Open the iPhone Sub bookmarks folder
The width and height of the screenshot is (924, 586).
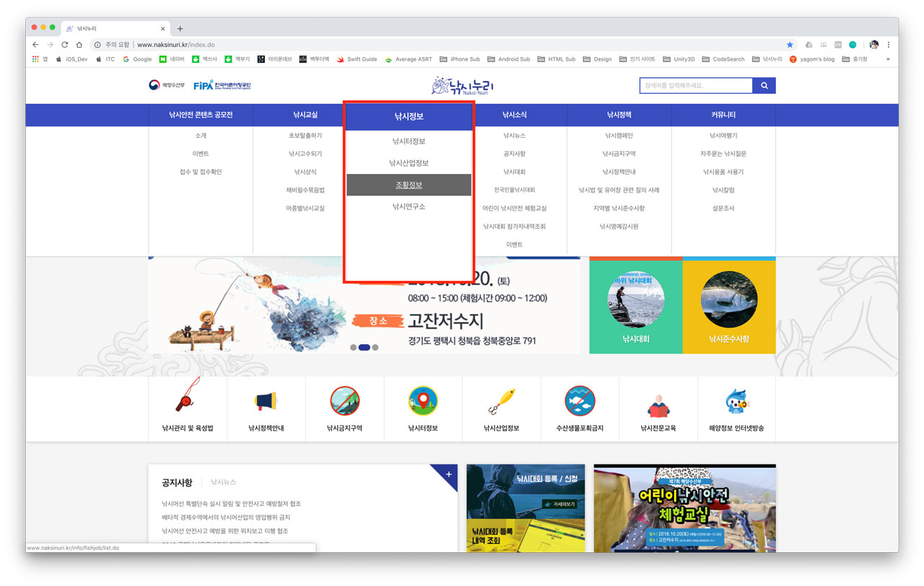click(460, 59)
